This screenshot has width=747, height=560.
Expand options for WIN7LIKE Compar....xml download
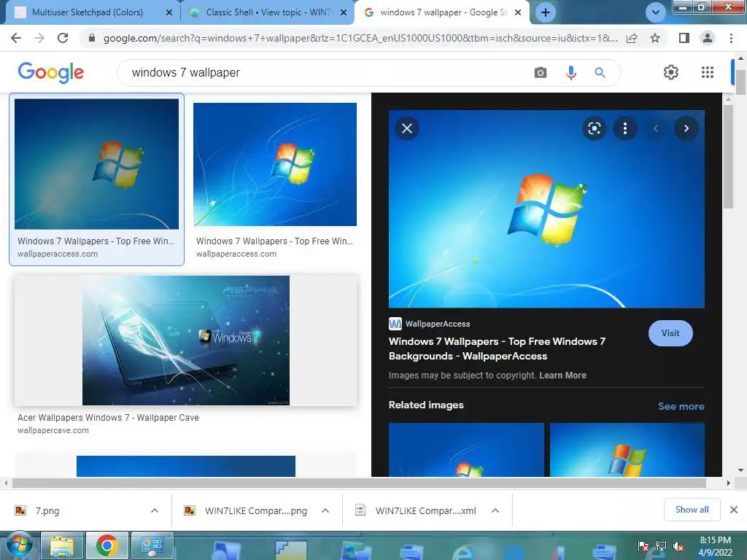click(495, 510)
